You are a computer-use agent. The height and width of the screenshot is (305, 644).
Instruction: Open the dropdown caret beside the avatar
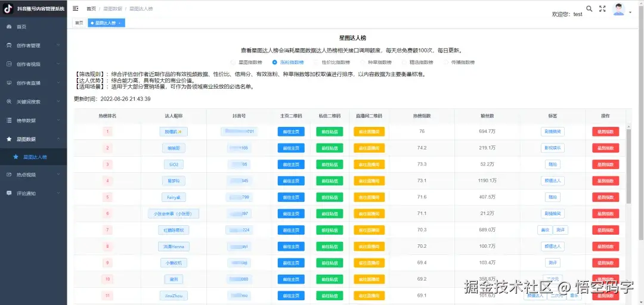(x=630, y=13)
